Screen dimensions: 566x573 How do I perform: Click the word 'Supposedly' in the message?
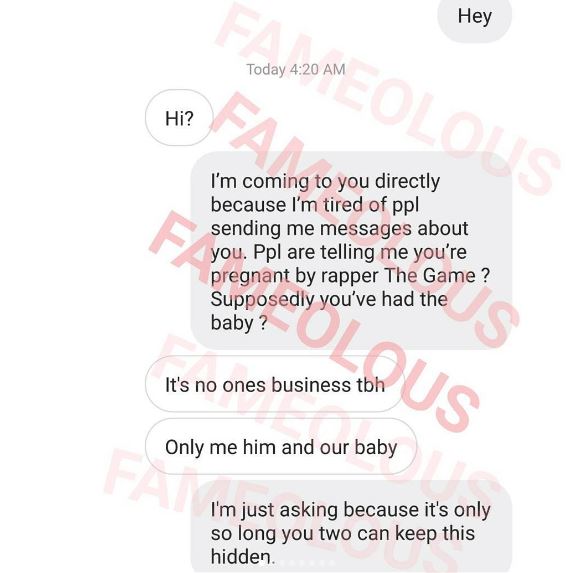262,300
